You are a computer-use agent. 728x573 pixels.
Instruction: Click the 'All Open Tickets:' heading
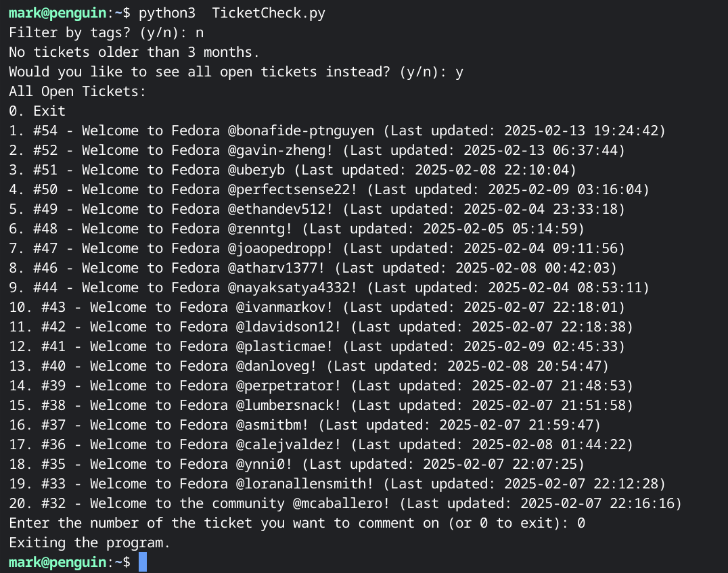tap(78, 91)
